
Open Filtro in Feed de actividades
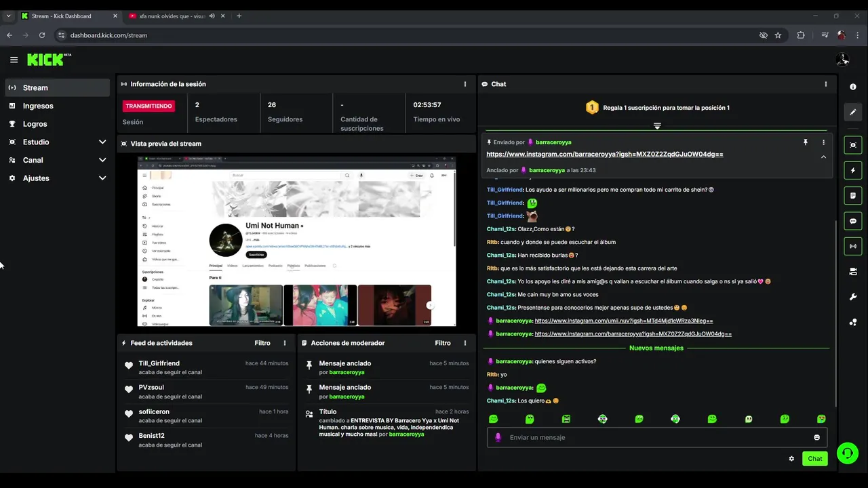coord(262,343)
